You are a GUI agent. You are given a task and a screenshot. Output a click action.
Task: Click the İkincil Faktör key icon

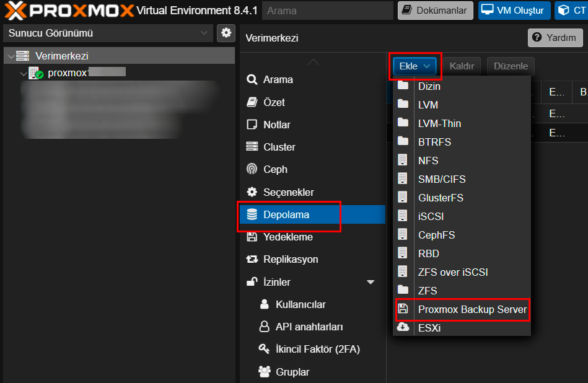(265, 349)
